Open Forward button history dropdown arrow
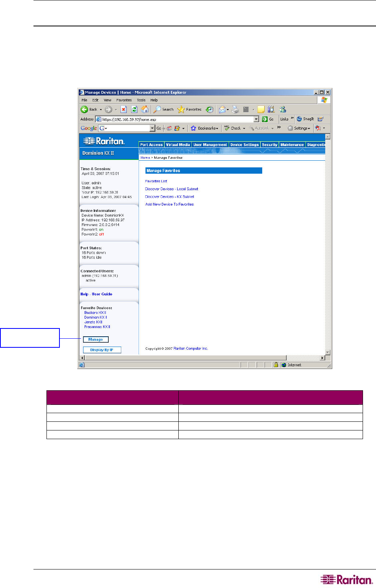Image resolution: width=376 pixels, height=588 pixels. 115,110
